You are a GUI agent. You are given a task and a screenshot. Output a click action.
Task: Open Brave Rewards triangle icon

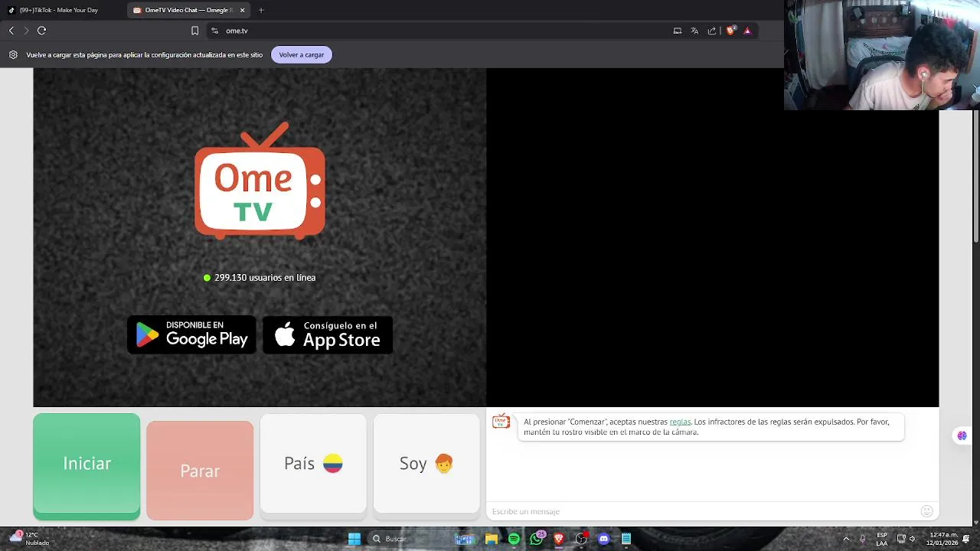(x=747, y=31)
